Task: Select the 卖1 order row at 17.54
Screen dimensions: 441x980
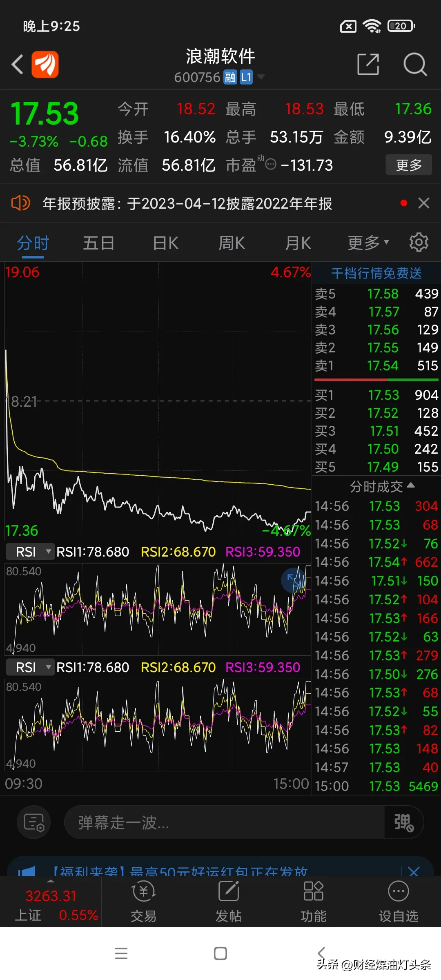Action: [x=376, y=365]
